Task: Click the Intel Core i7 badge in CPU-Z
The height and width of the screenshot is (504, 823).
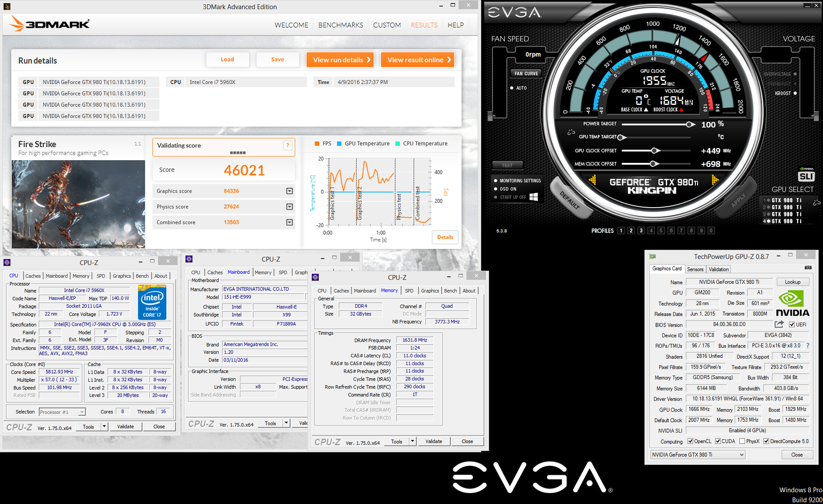Action: pos(152,302)
